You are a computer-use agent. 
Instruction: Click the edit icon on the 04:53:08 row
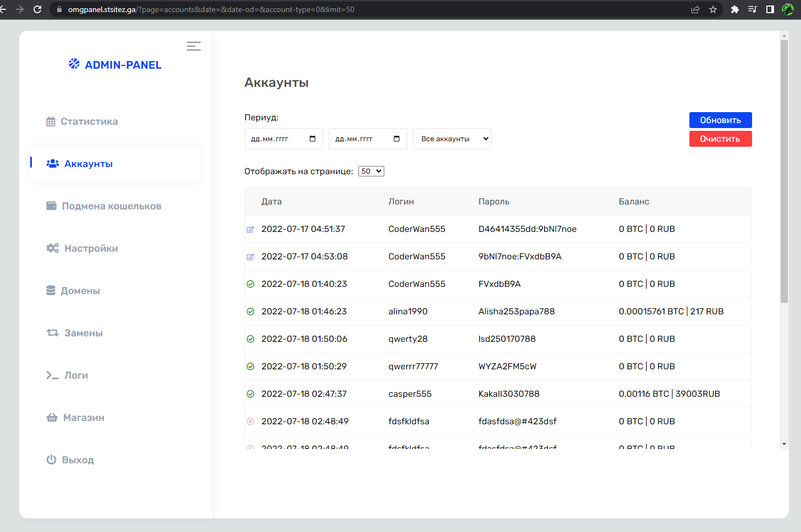click(x=250, y=257)
